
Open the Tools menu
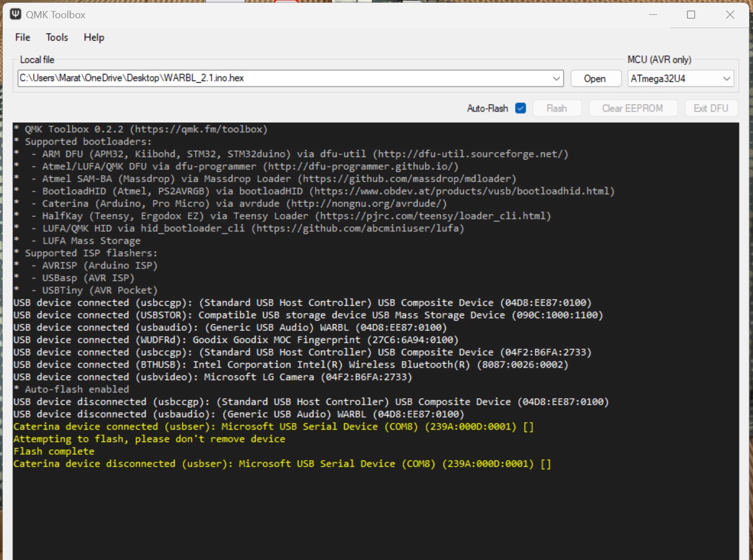click(57, 37)
